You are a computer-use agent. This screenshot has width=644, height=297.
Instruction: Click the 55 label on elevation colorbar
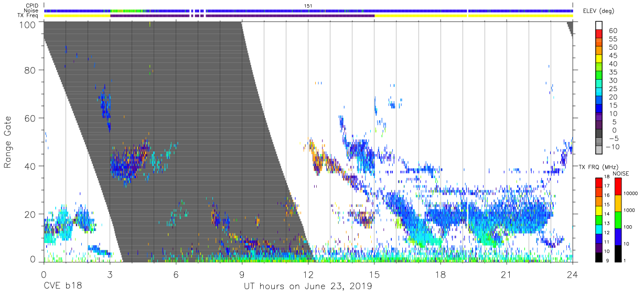(613, 39)
